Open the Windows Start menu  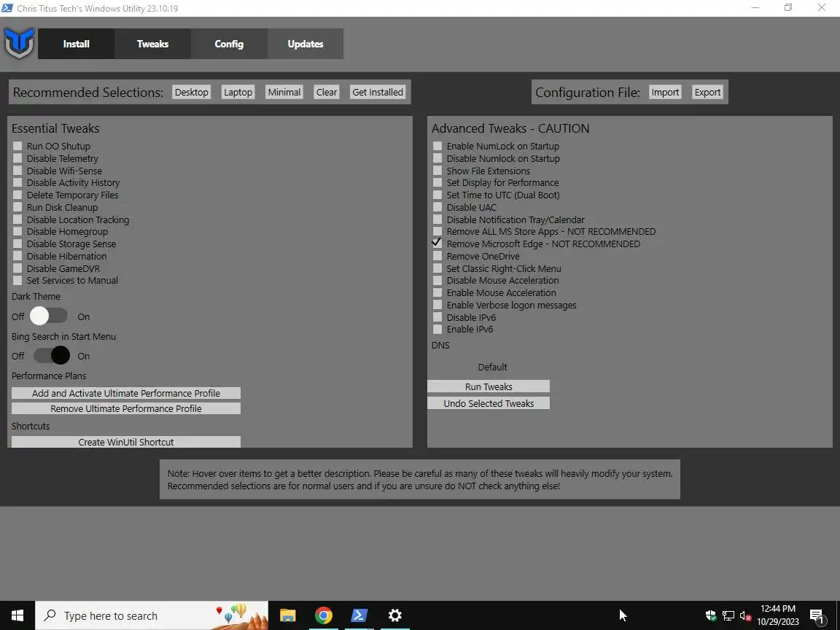tap(17, 615)
